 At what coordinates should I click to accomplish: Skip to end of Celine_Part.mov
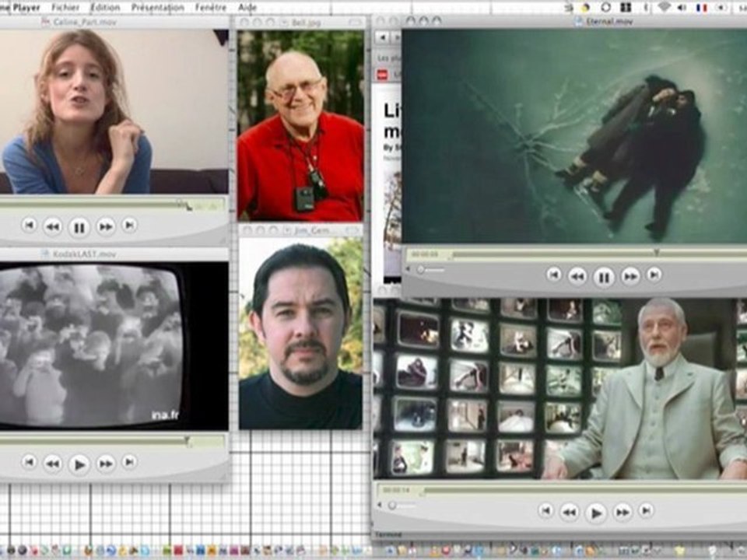pos(130,226)
